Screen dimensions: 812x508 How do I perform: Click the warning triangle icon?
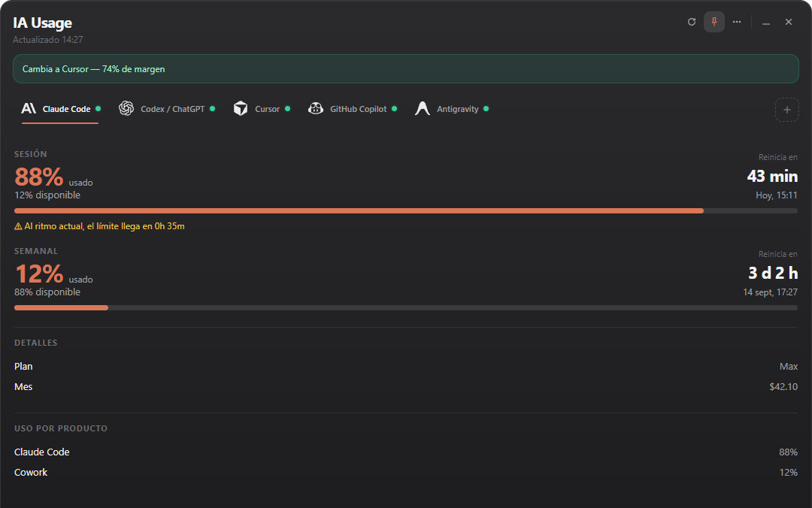(x=18, y=226)
